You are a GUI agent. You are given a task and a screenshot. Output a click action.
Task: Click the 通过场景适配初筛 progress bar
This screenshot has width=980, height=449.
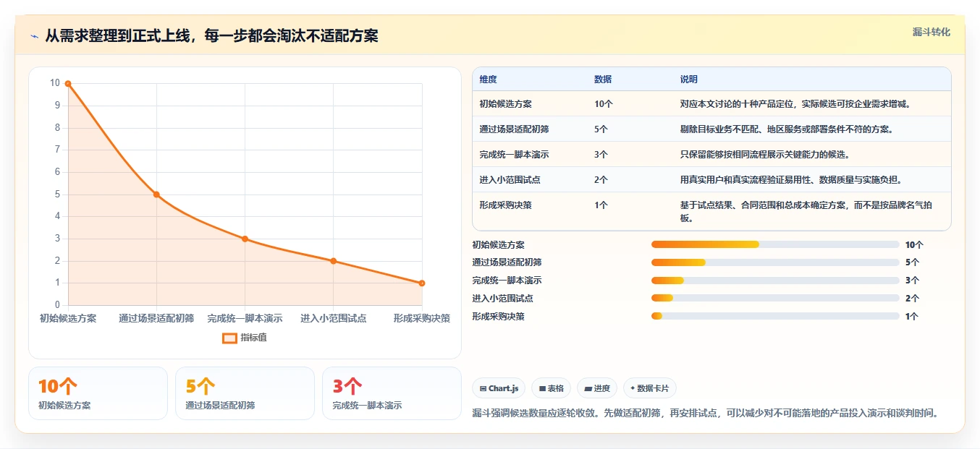[x=775, y=262]
